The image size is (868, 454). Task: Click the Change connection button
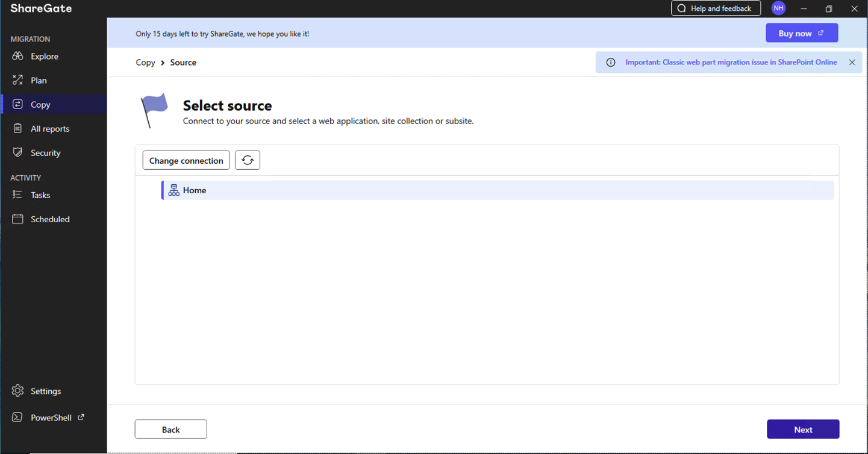pyautogui.click(x=186, y=160)
